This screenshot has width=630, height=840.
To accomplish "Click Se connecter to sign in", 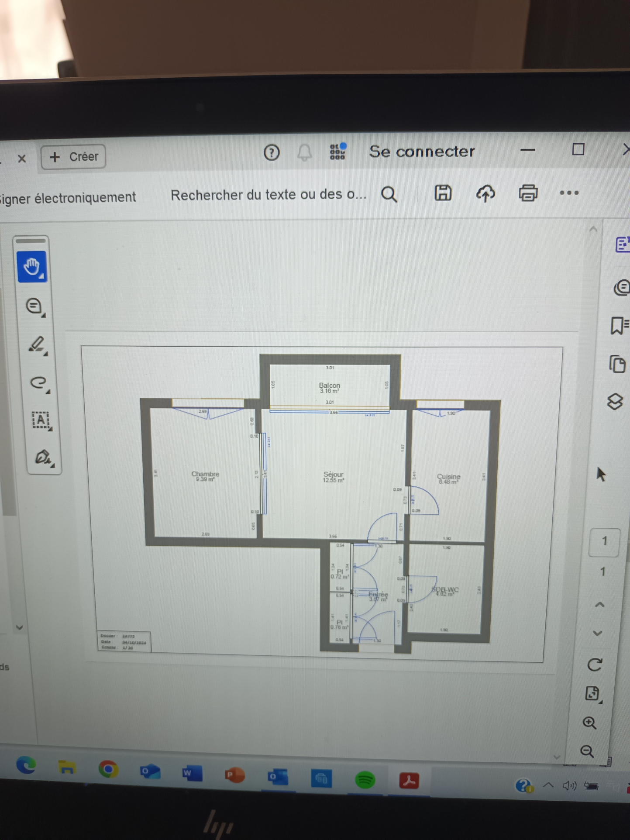I will click(x=422, y=151).
